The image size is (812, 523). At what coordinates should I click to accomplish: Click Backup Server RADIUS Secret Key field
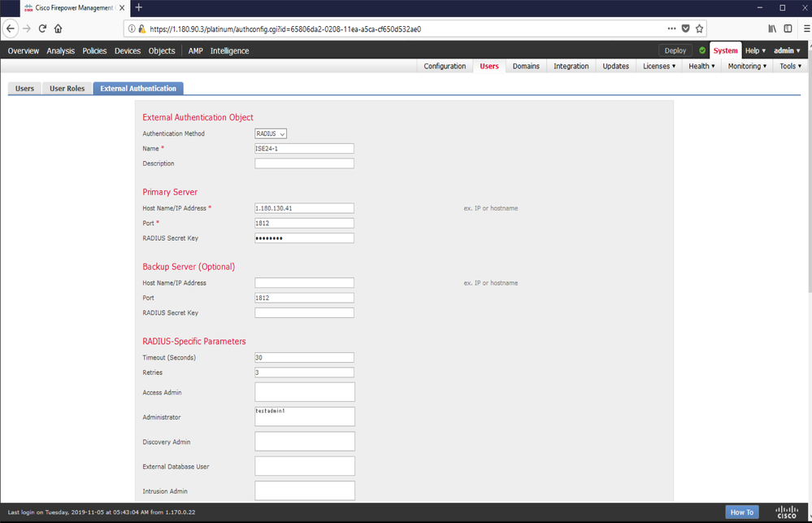tap(304, 312)
